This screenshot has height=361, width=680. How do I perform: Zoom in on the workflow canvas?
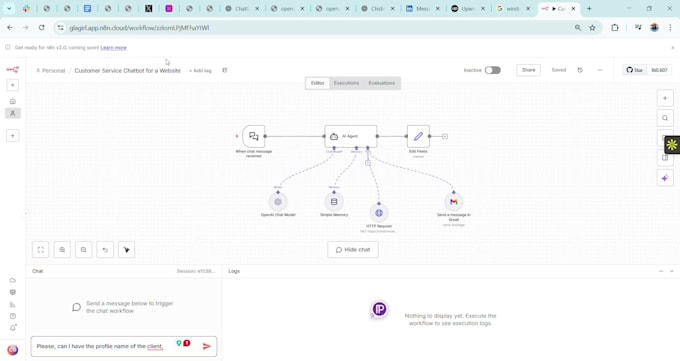pyautogui.click(x=62, y=249)
